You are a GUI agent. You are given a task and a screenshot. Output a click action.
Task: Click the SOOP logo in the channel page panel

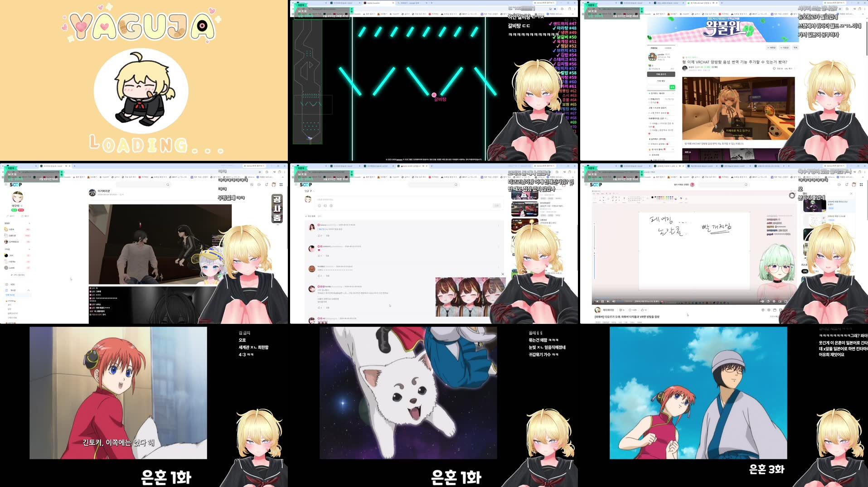pyautogui.click(x=16, y=185)
